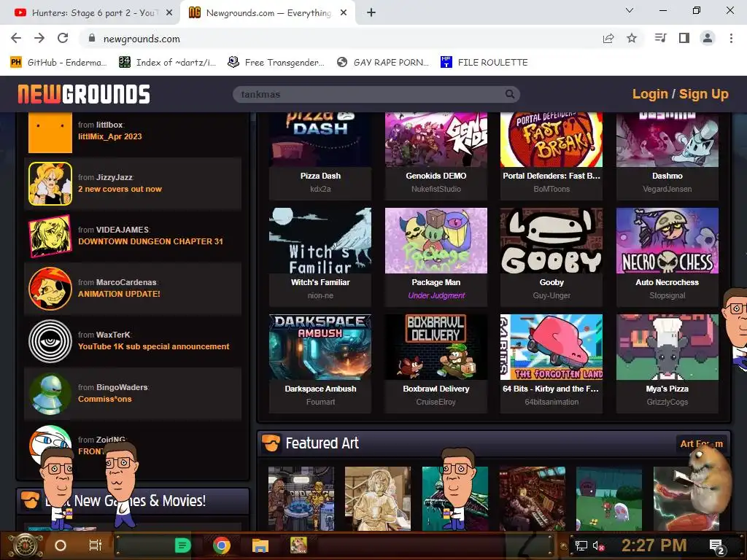747x560 pixels.
Task: Open the Darkspace Ambush thumbnail
Action: [320, 347]
